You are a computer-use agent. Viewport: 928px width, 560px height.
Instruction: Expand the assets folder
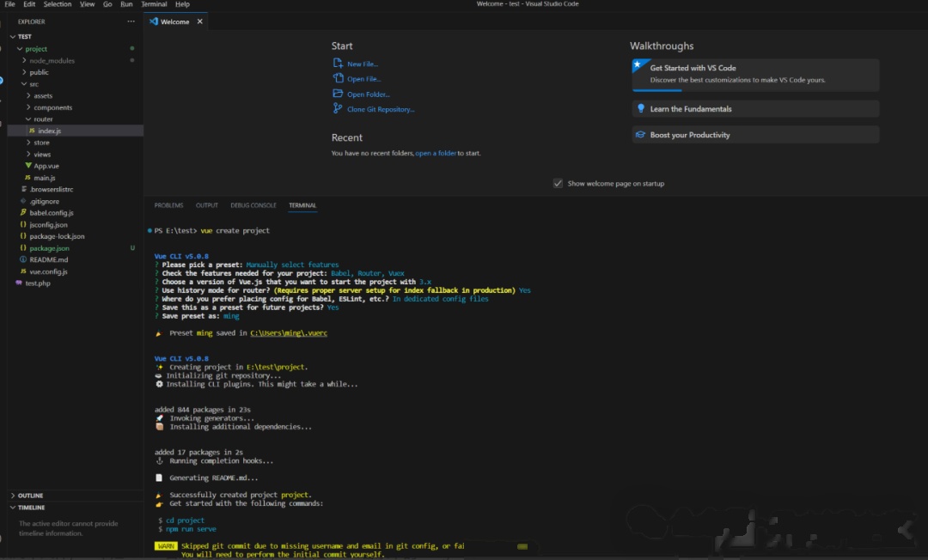[27, 95]
